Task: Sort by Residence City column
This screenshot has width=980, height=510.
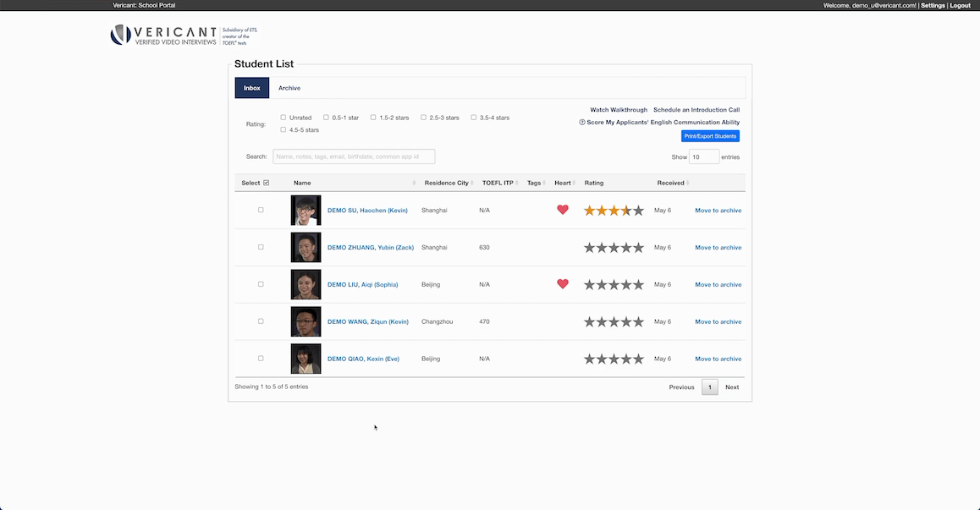Action: pyautogui.click(x=446, y=183)
